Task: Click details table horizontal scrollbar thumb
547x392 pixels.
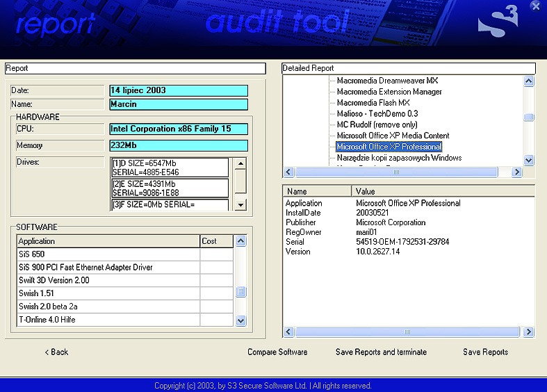Action: (407, 332)
